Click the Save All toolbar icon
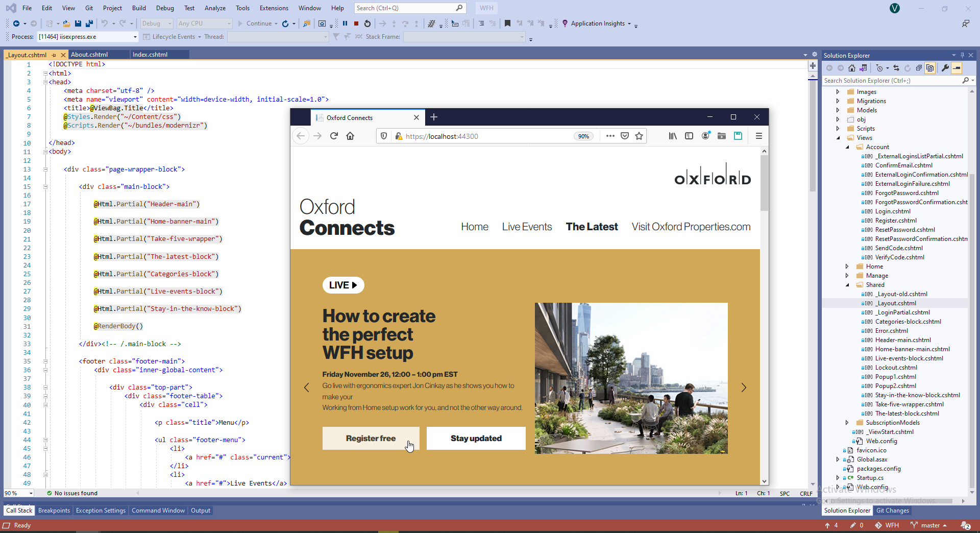Viewport: 980px width, 533px height. [89, 23]
